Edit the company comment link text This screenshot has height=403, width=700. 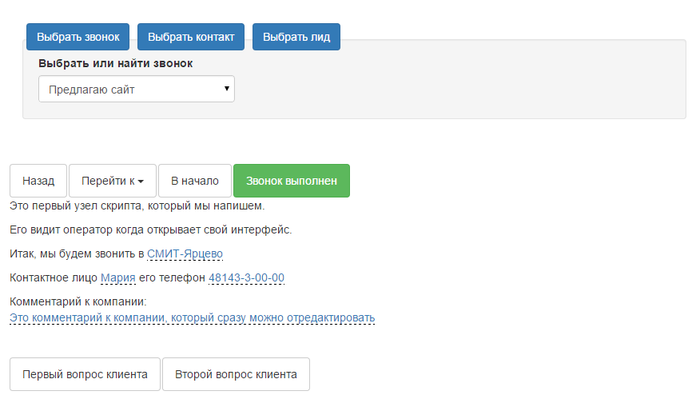tap(192, 318)
